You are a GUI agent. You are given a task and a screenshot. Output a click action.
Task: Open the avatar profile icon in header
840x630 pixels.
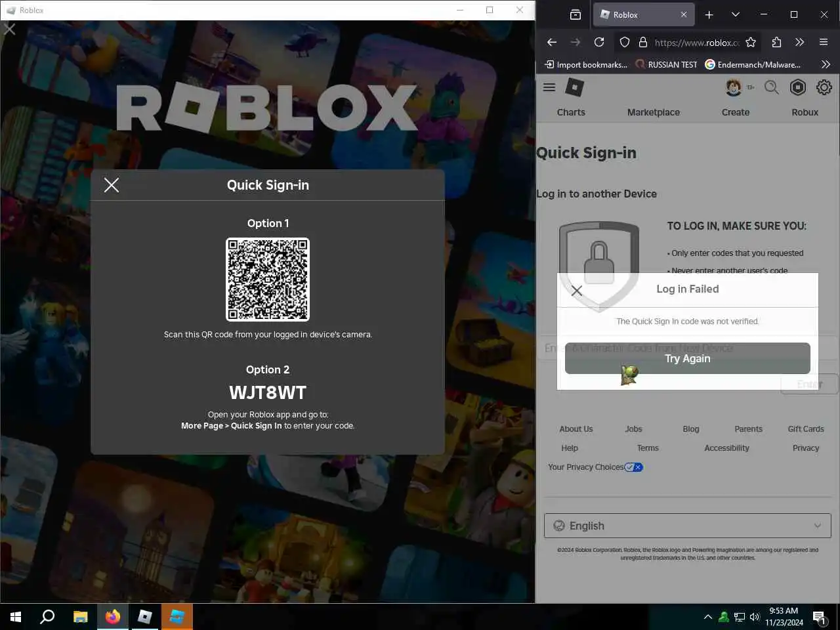(x=734, y=87)
